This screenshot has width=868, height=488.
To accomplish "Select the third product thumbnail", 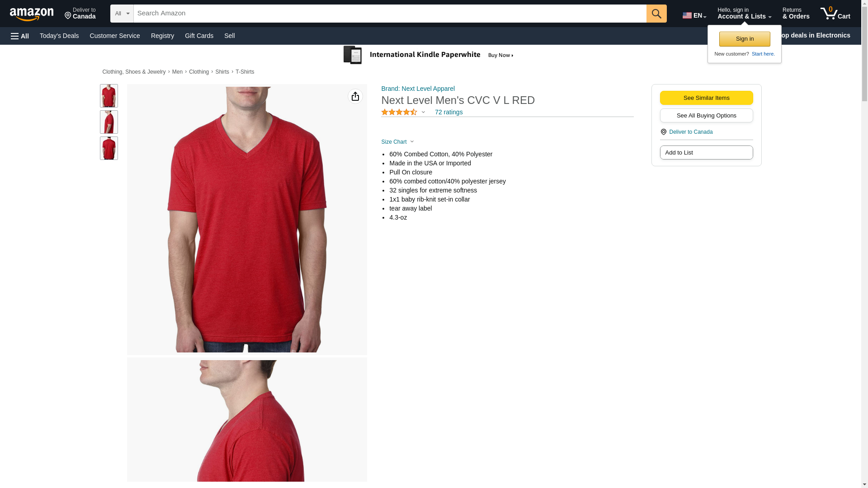I will [109, 148].
